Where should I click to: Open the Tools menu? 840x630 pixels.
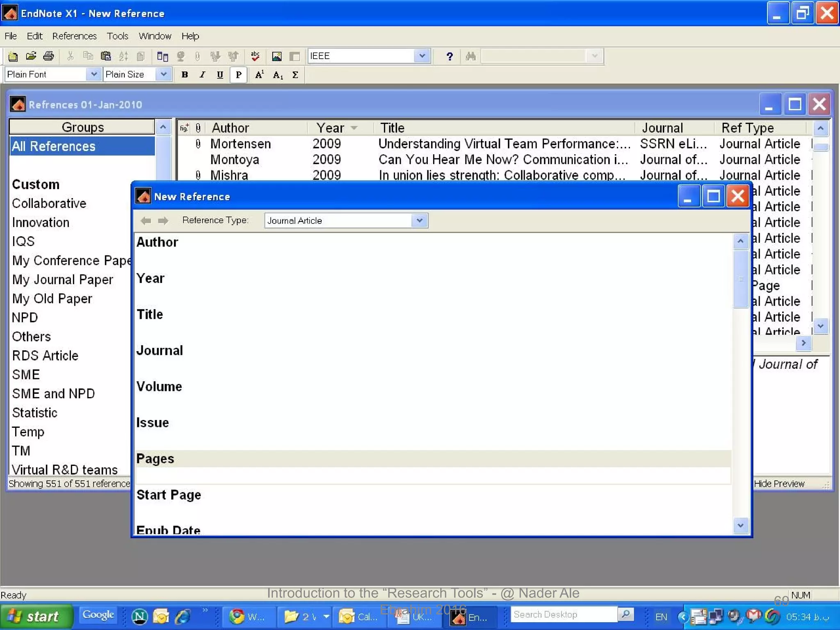(x=117, y=36)
